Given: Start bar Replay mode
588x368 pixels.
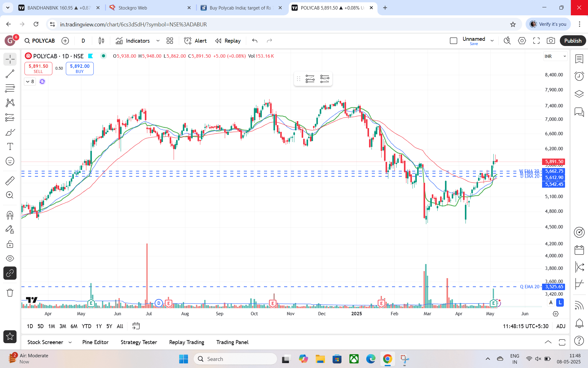Looking at the screenshot, I should [x=228, y=41].
